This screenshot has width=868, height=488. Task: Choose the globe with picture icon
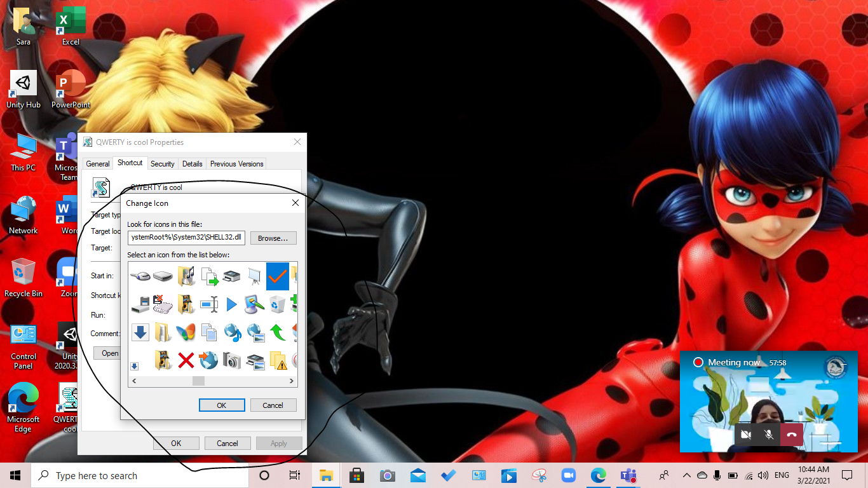click(255, 332)
